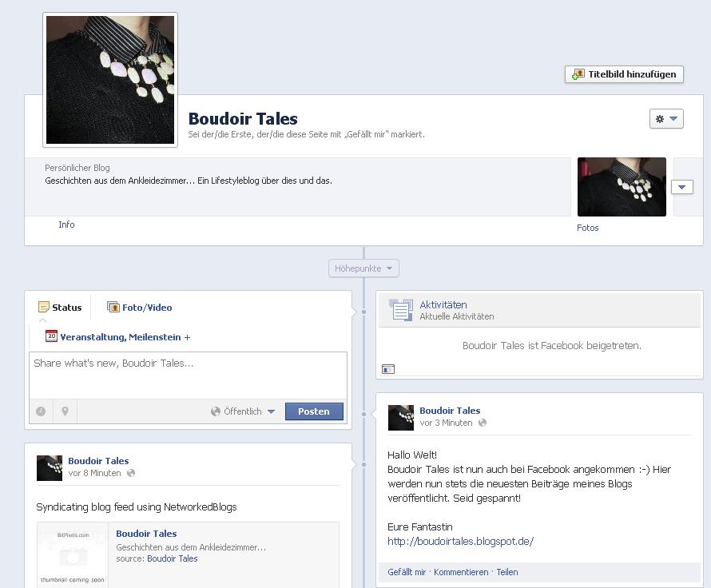Open the gear settings dropdown
The width and height of the screenshot is (711, 588).
coord(666,119)
